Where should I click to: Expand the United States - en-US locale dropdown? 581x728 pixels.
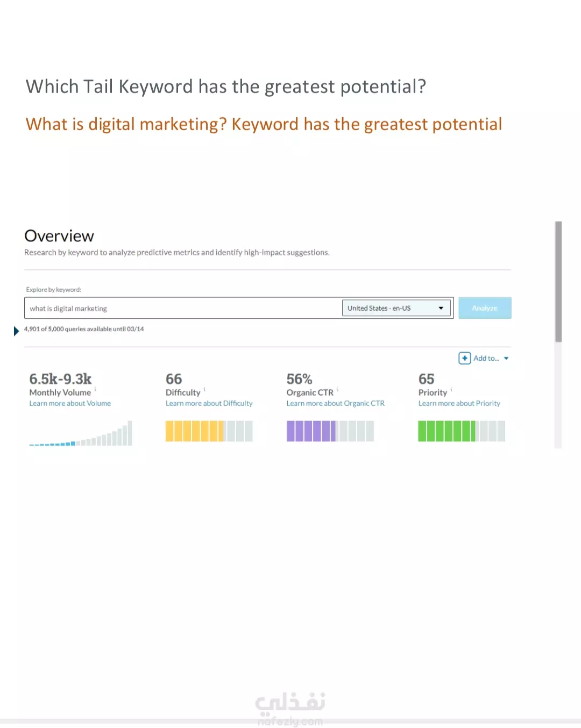pos(396,308)
